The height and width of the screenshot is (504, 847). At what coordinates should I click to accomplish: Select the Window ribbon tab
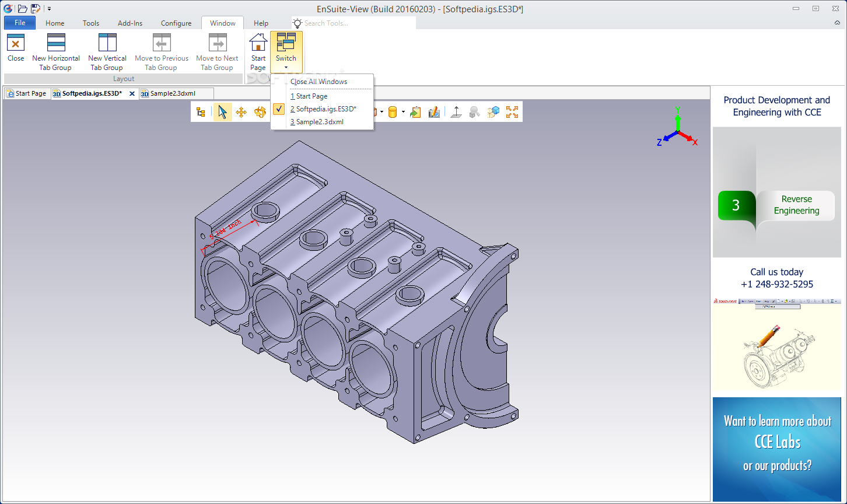223,23
